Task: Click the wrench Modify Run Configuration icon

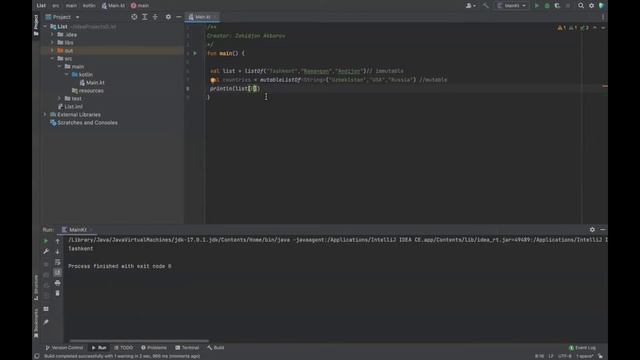Action: click(46, 251)
